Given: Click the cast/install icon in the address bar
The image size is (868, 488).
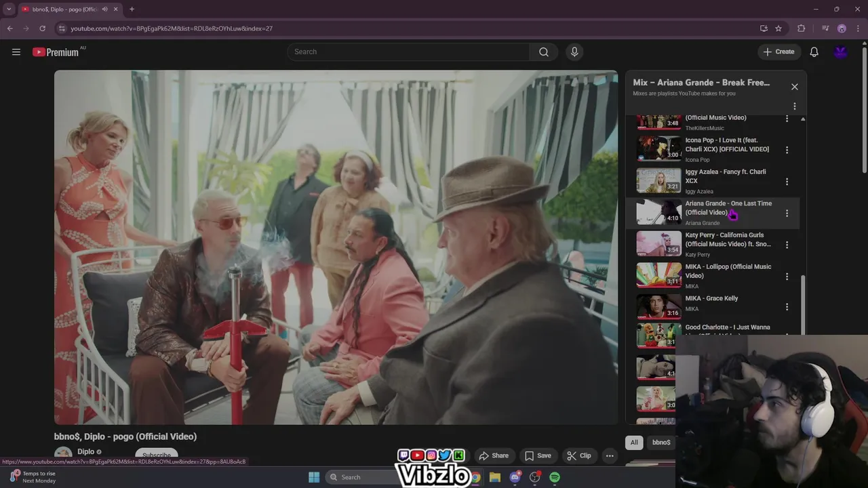Looking at the screenshot, I should (x=764, y=28).
